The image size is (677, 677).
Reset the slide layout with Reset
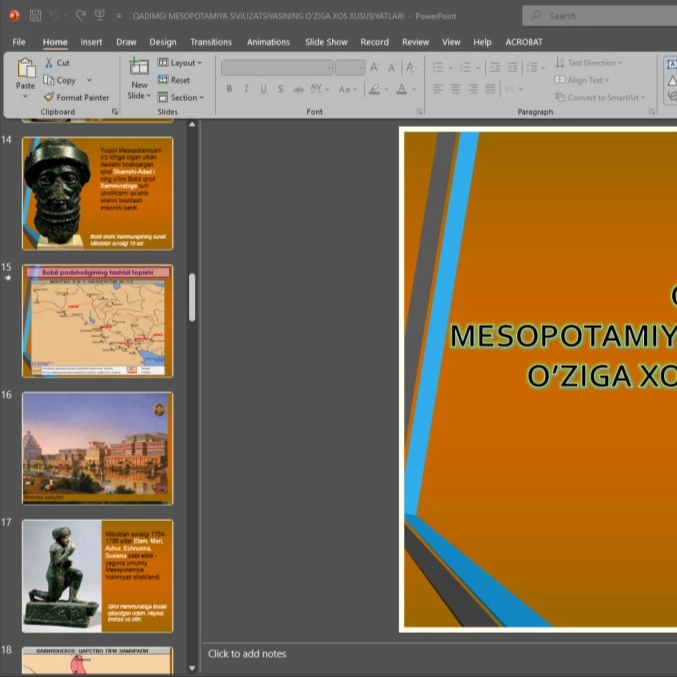(x=173, y=80)
